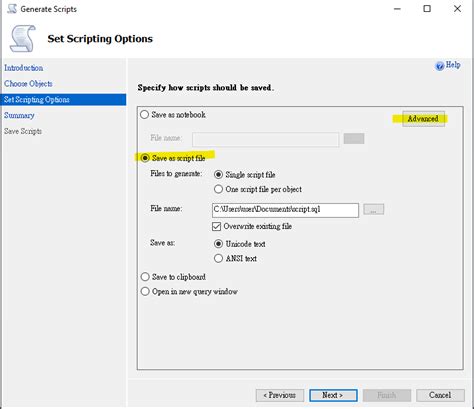Click the browse button beside script file name
This screenshot has width=474, height=409.
374,209
